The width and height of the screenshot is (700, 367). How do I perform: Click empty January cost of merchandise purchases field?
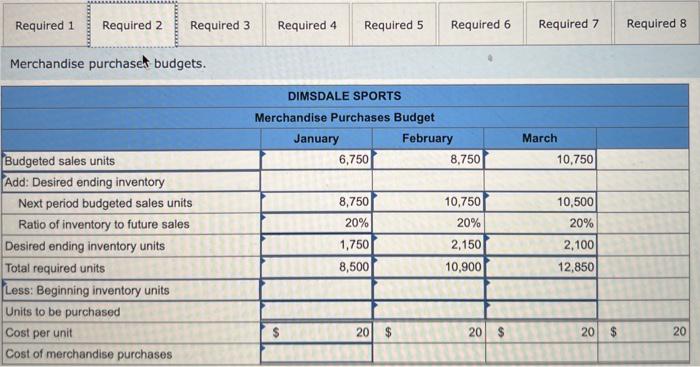point(316,353)
